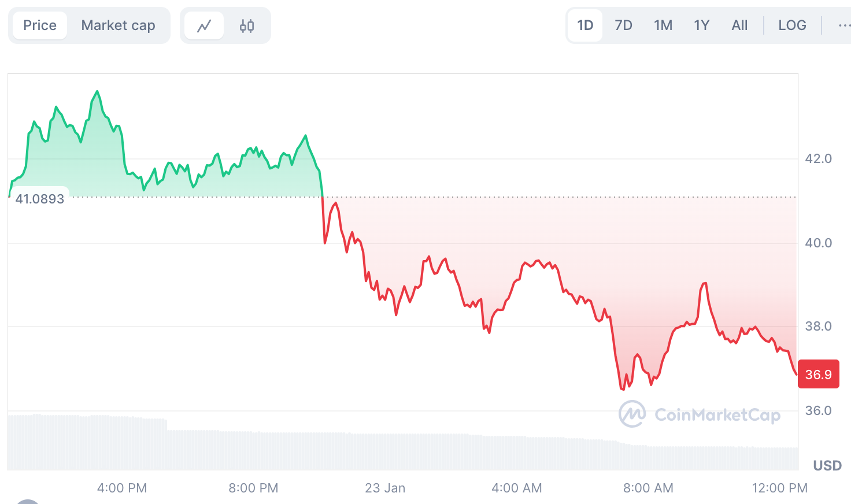Switch to candlestick chart icon
This screenshot has height=504, width=851.
[247, 26]
